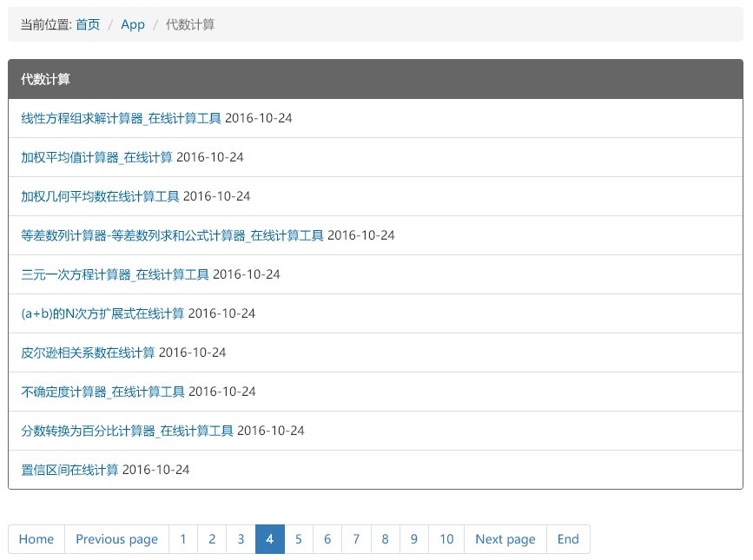Jump to page 8
The height and width of the screenshot is (560, 753).
click(x=385, y=539)
